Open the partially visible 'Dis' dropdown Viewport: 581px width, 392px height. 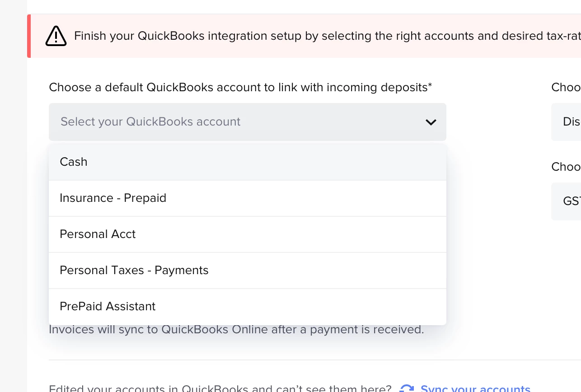(566, 122)
